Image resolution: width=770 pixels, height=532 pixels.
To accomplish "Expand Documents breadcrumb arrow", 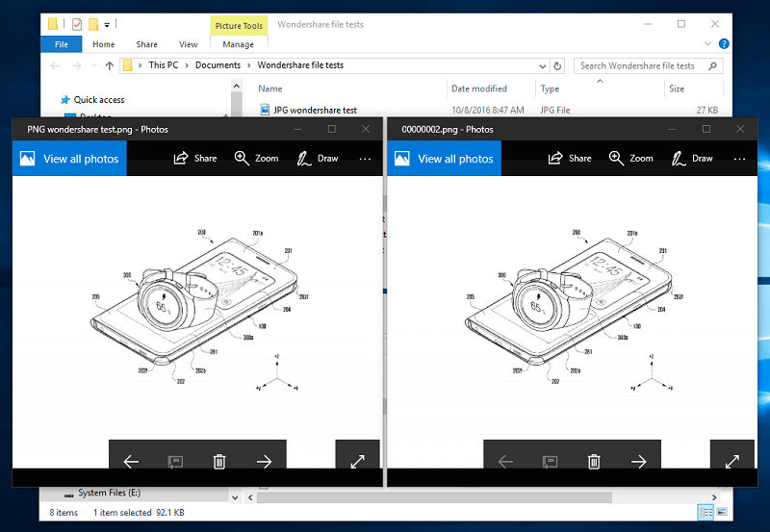I will (x=249, y=65).
